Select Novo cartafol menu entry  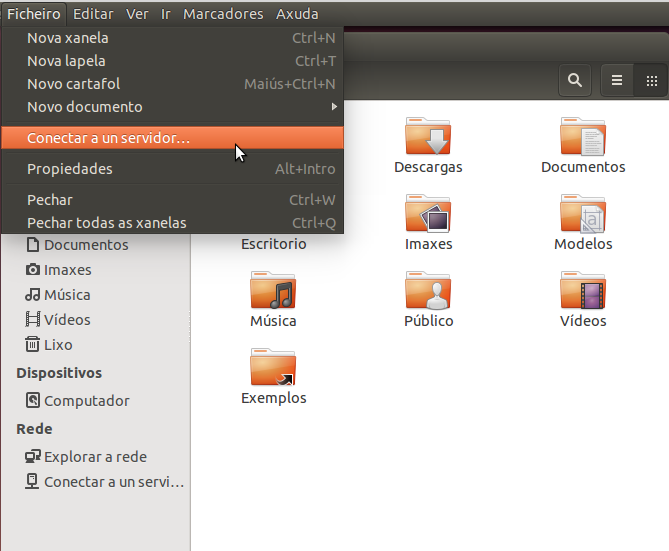click(172, 84)
